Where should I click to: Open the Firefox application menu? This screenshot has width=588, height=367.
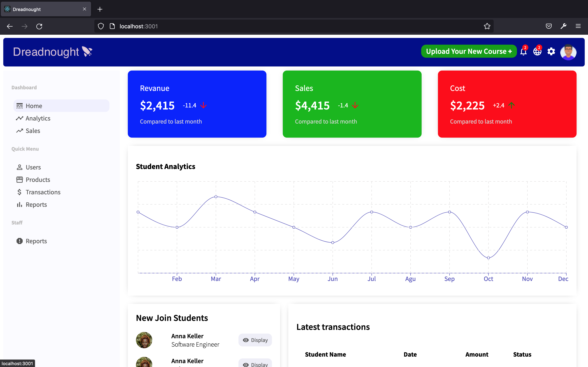578,26
